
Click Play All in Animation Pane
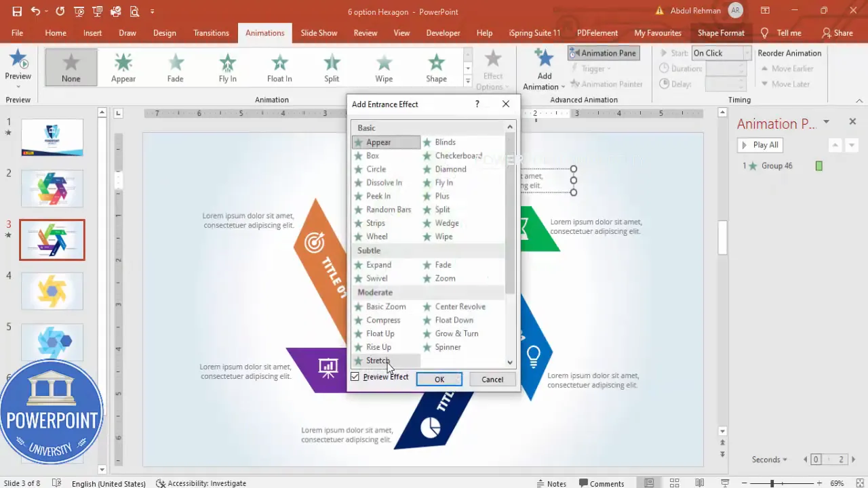(x=760, y=145)
